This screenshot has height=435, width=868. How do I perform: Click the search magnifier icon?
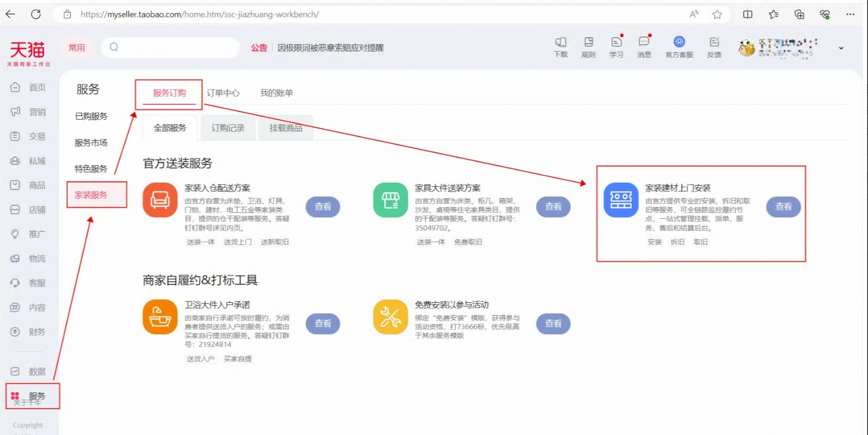click(x=114, y=47)
